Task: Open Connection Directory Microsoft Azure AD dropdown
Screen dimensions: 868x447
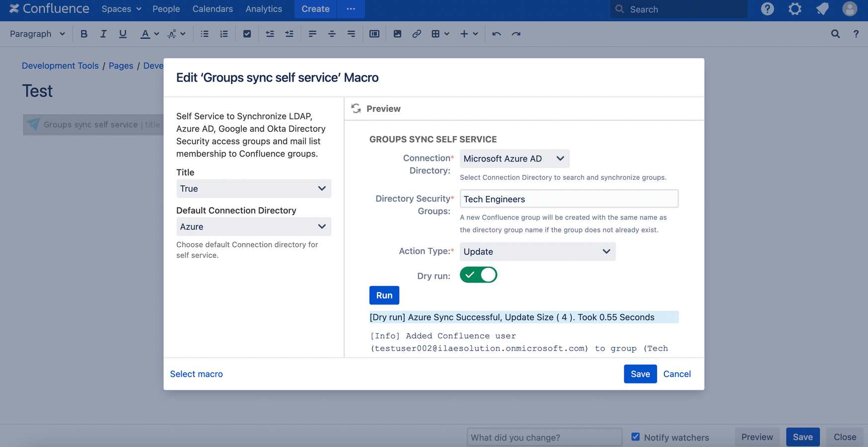Action: tap(514, 158)
